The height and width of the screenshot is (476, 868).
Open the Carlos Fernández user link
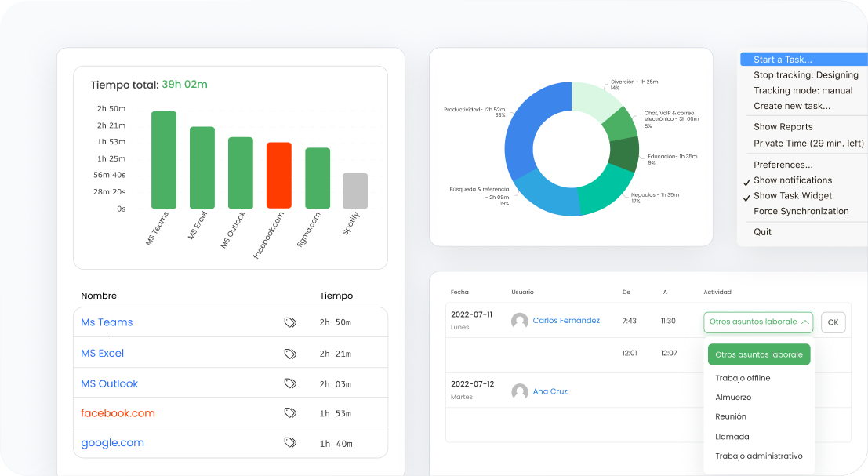coord(566,321)
